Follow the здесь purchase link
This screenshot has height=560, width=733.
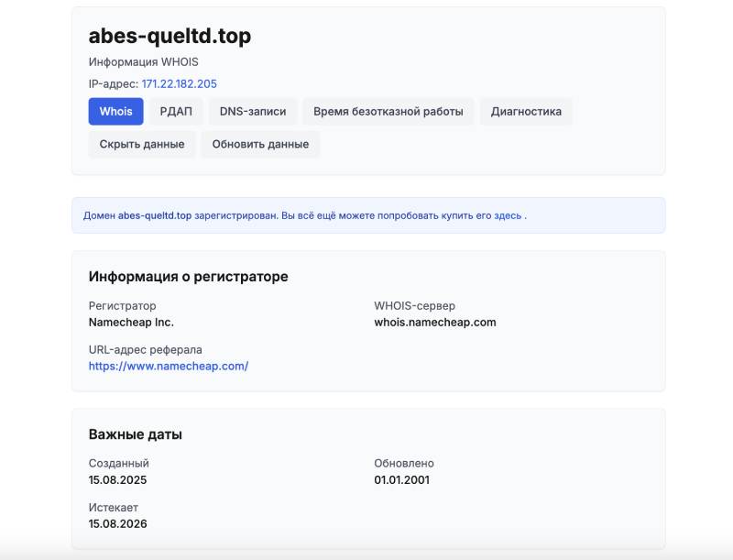pyautogui.click(x=509, y=216)
